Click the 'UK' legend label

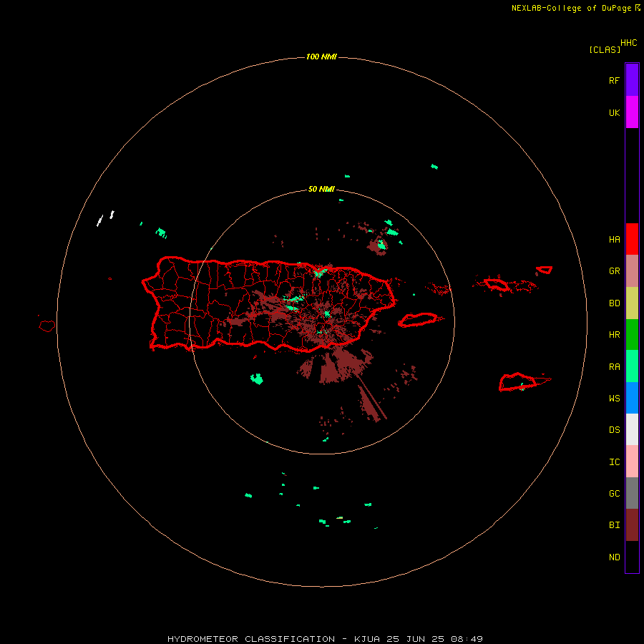[614, 112]
